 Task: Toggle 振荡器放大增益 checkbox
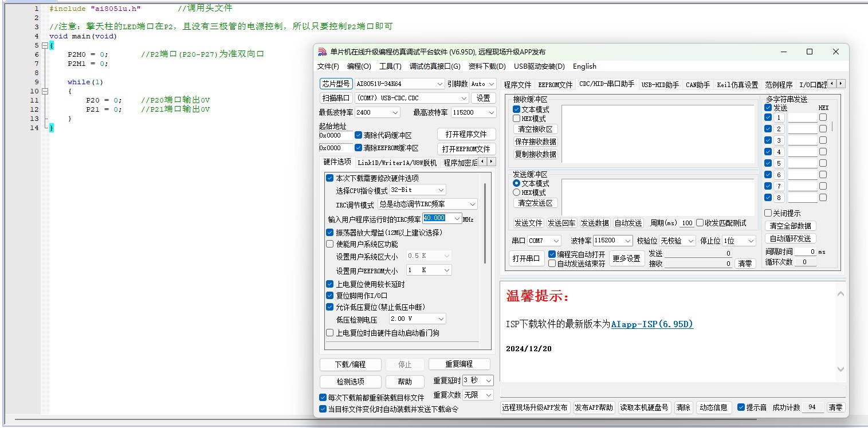tap(330, 233)
